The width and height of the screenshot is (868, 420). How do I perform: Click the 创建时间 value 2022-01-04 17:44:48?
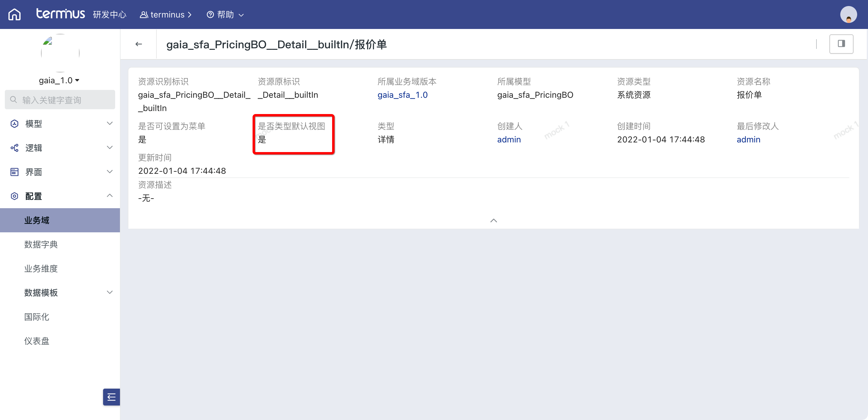click(661, 139)
